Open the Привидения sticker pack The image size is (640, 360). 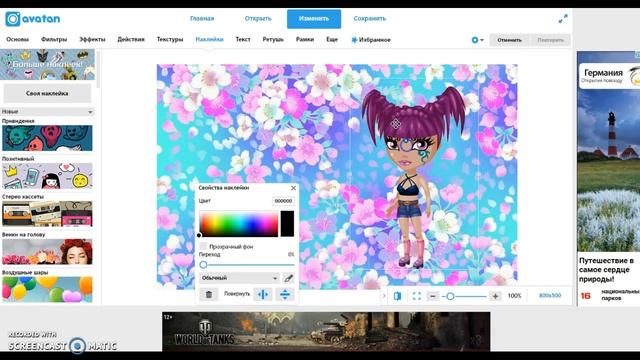[x=47, y=138]
